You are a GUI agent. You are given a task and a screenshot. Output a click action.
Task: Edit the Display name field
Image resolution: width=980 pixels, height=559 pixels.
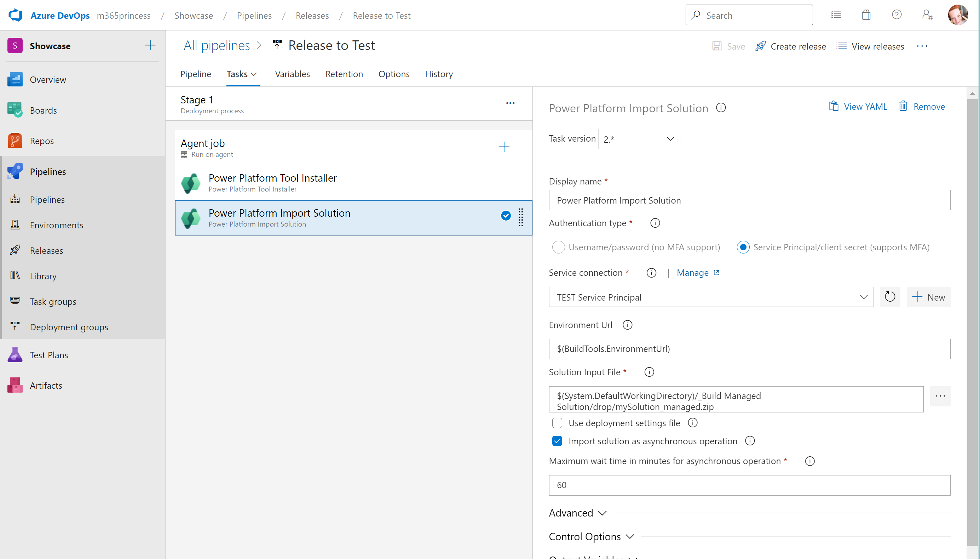749,200
